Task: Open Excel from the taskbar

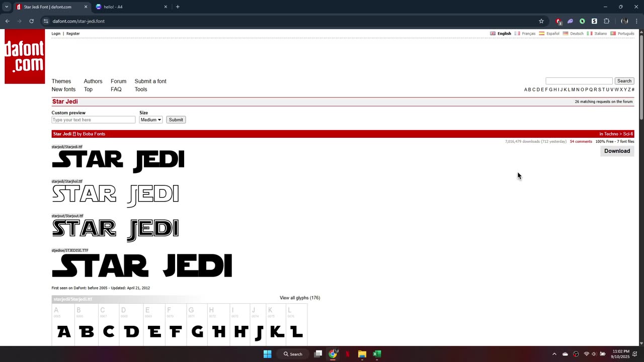Action: (x=377, y=354)
